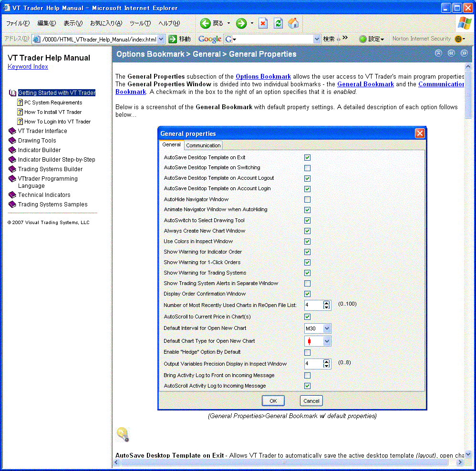This screenshot has height=471, width=476.
Task: Click the book icon beside Technical Indicators
Action: 12,195
